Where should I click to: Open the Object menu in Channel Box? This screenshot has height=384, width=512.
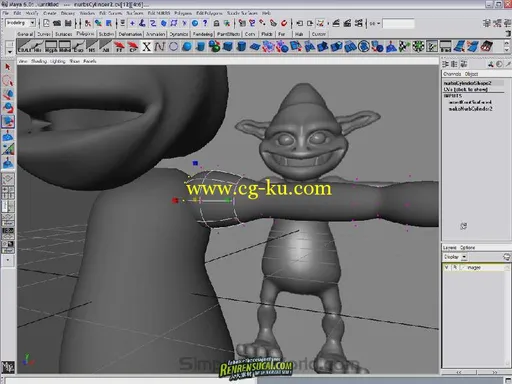[471, 74]
